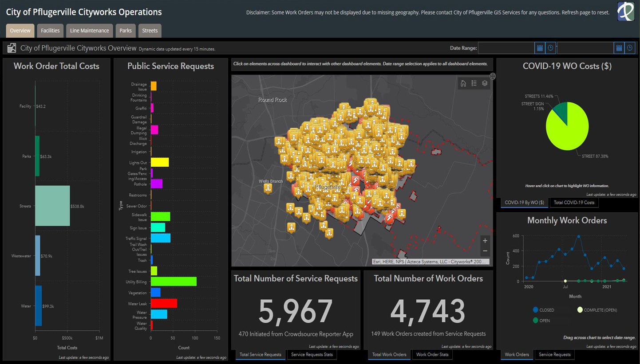The height and width of the screenshot is (364, 640).
Task: Click the map Home default extent icon
Action: (x=463, y=83)
